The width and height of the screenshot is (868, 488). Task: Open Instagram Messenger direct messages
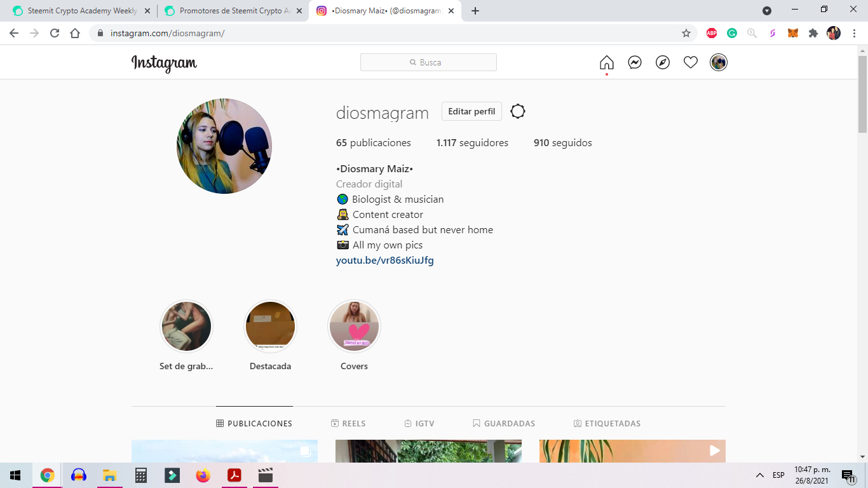click(635, 62)
